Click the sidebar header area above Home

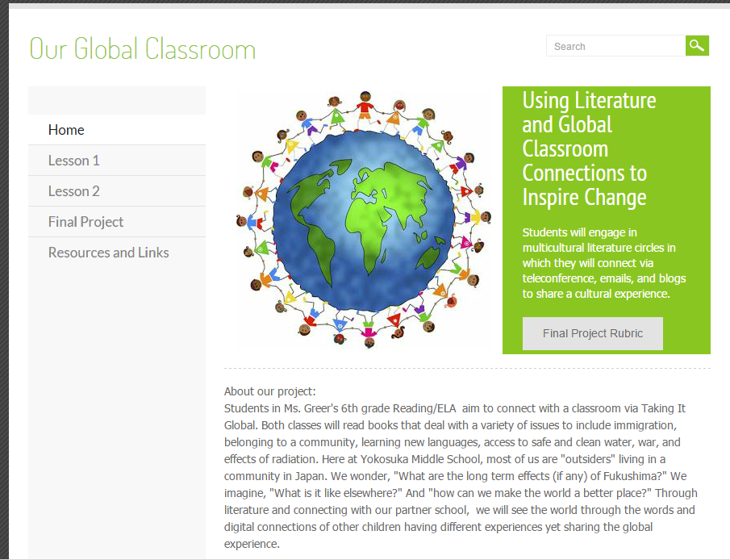[x=116, y=100]
